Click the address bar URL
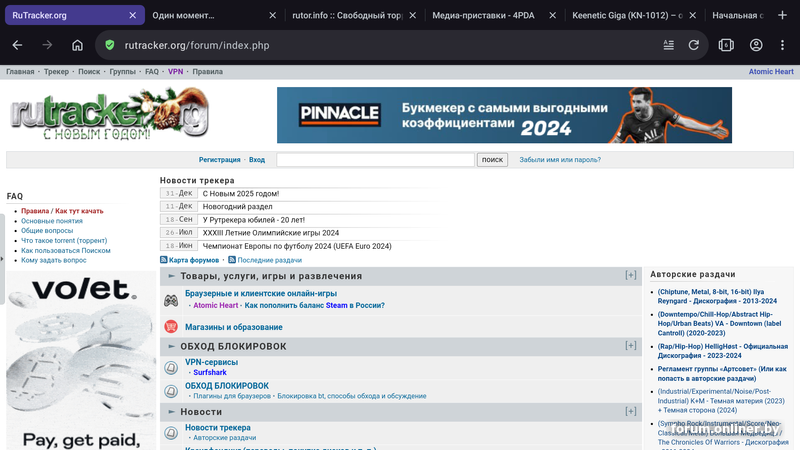 (197, 45)
